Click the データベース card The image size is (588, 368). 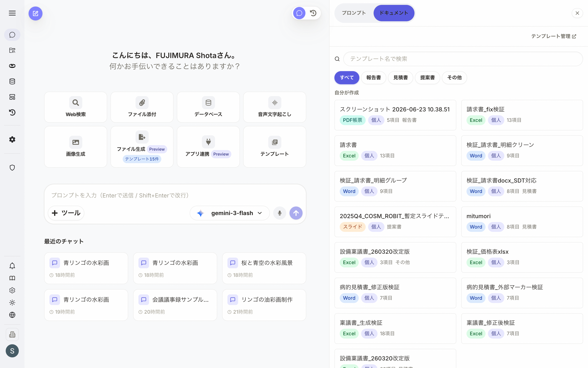tap(208, 107)
